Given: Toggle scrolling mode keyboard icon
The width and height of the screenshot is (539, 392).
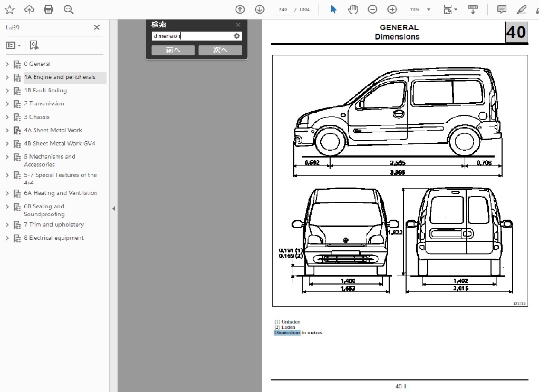Looking at the screenshot, I should pos(473,9).
